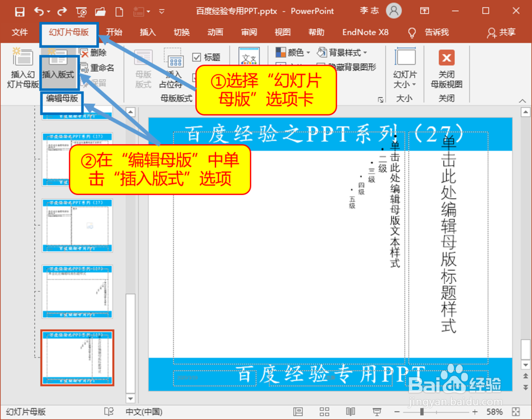
Task: Fit slide to current window icon
Action: click(x=516, y=412)
